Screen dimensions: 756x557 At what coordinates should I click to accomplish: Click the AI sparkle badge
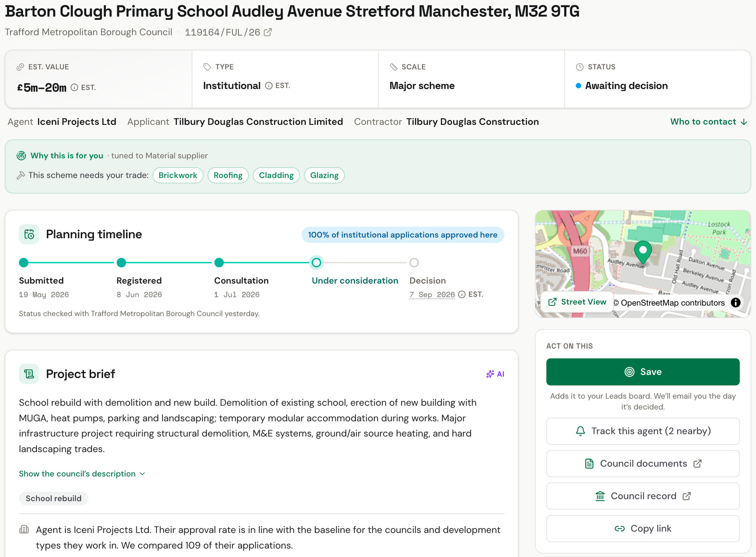click(x=495, y=374)
